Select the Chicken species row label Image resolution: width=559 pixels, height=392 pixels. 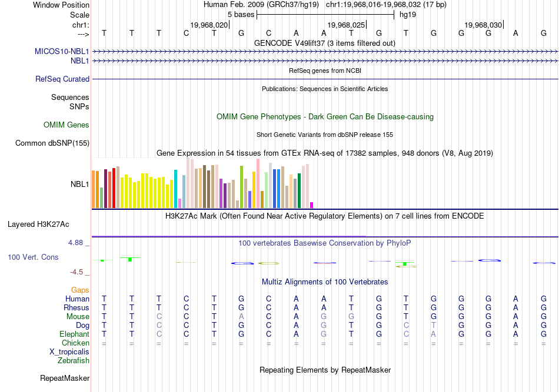[75, 343]
